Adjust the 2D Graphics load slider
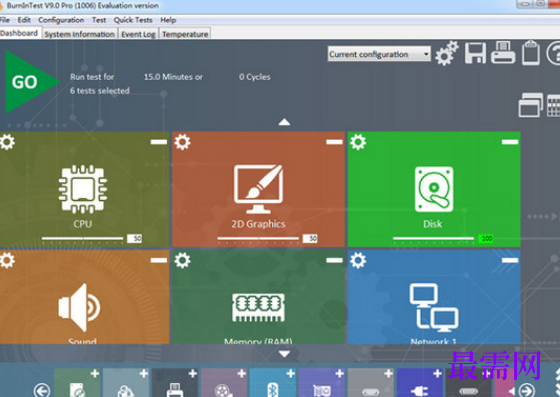 coord(258,238)
